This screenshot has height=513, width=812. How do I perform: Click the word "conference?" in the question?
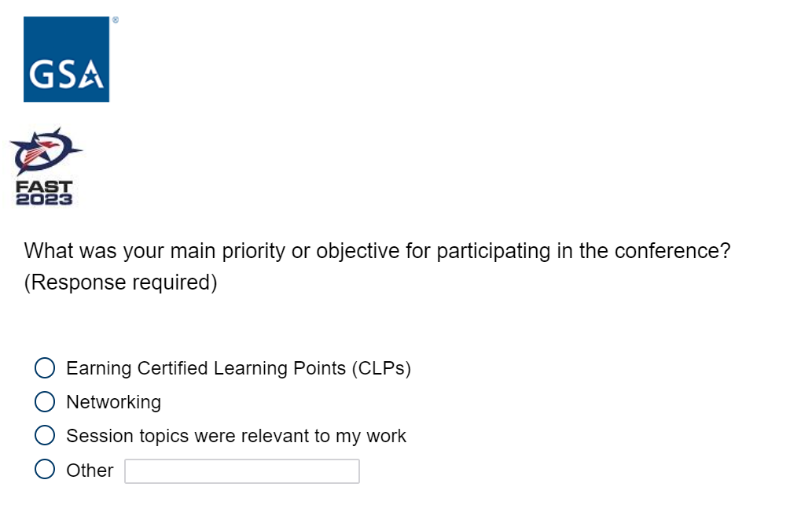pos(672,252)
